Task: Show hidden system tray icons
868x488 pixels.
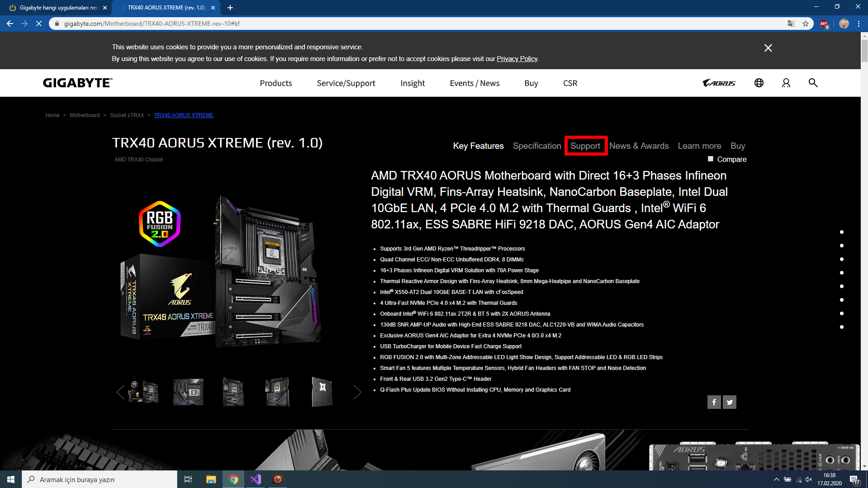Action: tap(776, 479)
